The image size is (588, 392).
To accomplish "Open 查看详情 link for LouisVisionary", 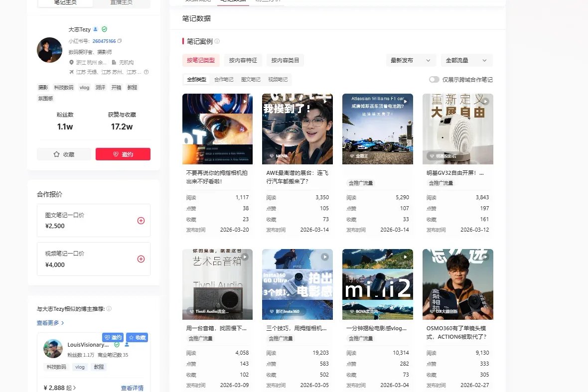I will [132, 388].
